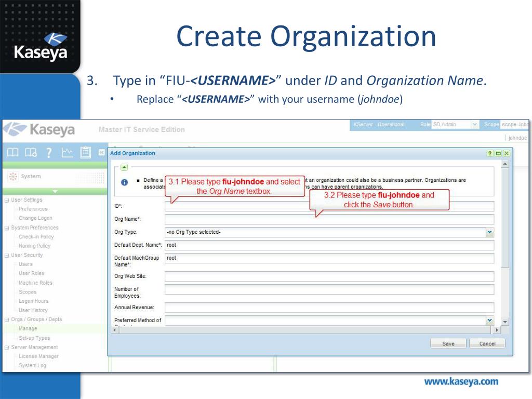Select Manage under Orgs / Groups / Depts

[x=28, y=329]
